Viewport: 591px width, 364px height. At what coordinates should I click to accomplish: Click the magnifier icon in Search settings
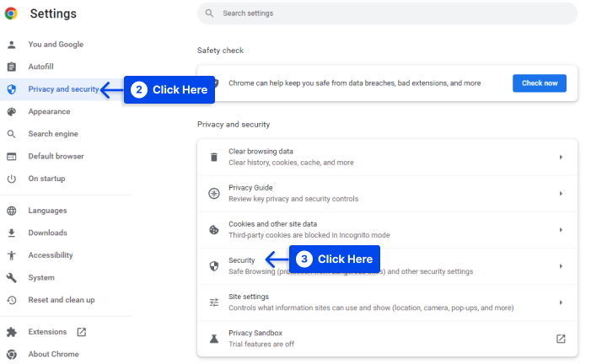(x=209, y=13)
